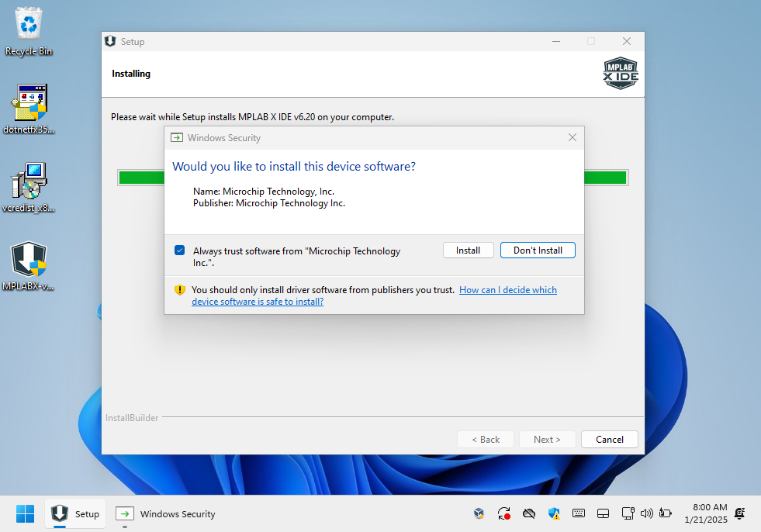Viewport: 761px width, 532px height.
Task: Click the InstallBuilder label
Action: pos(132,418)
